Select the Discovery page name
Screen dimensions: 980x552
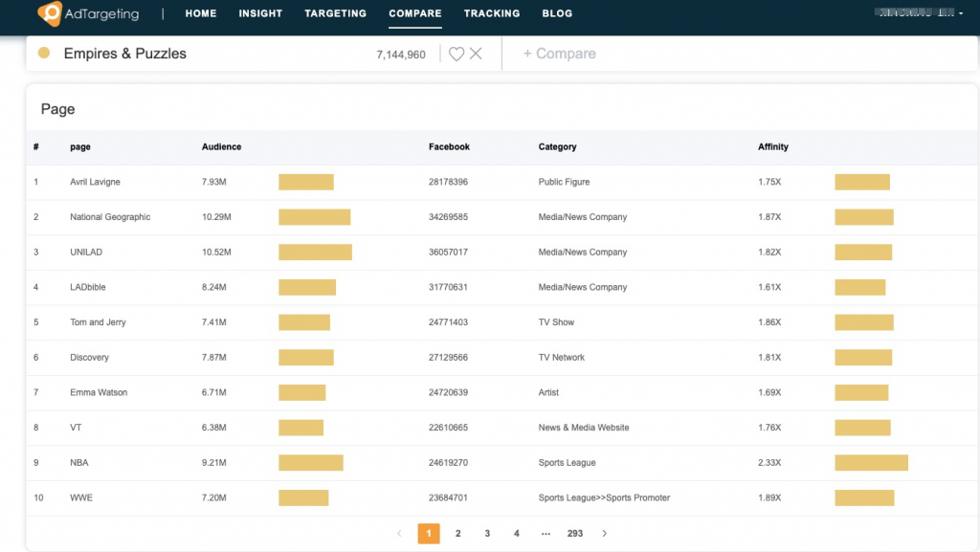[x=89, y=357]
